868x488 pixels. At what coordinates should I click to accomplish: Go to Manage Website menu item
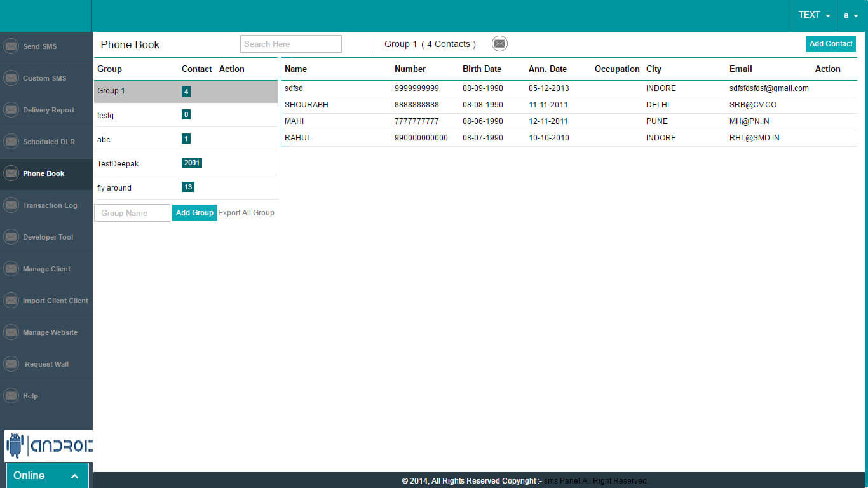tap(50, 332)
